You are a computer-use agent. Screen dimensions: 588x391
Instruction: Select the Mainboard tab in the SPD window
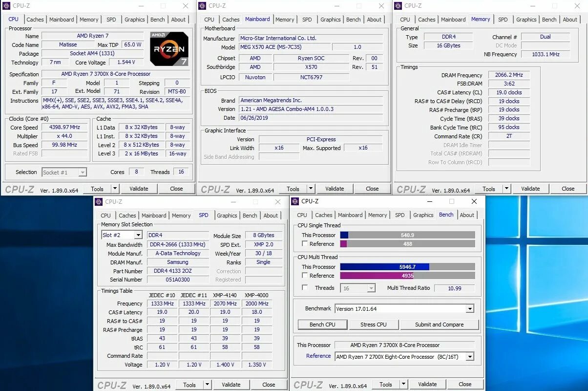154,216
